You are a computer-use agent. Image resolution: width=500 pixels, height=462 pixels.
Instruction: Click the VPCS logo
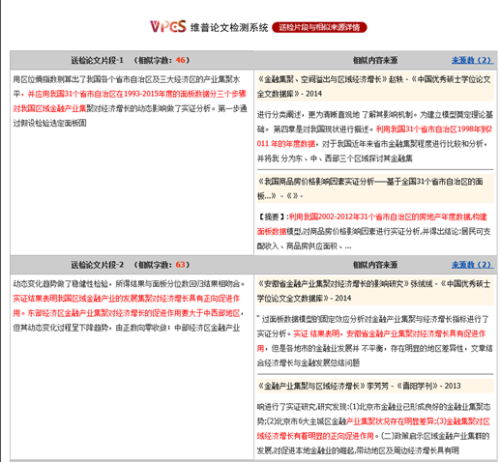pos(168,27)
